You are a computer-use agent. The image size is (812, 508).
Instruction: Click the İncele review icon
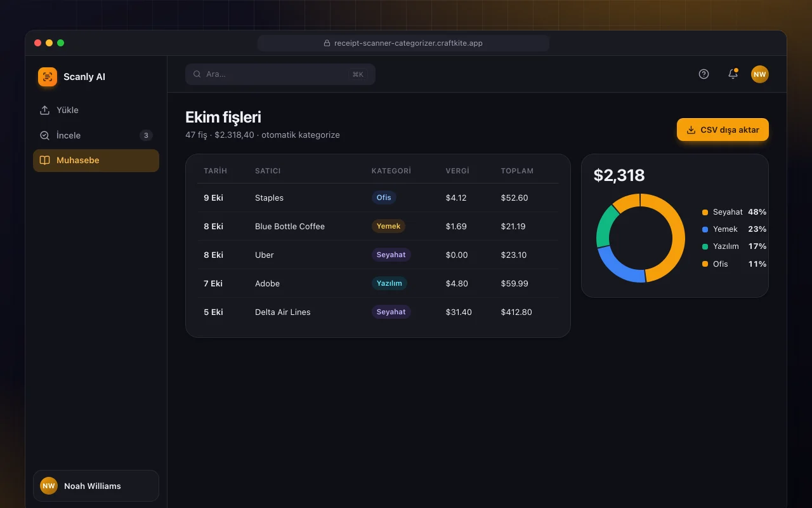(x=44, y=135)
